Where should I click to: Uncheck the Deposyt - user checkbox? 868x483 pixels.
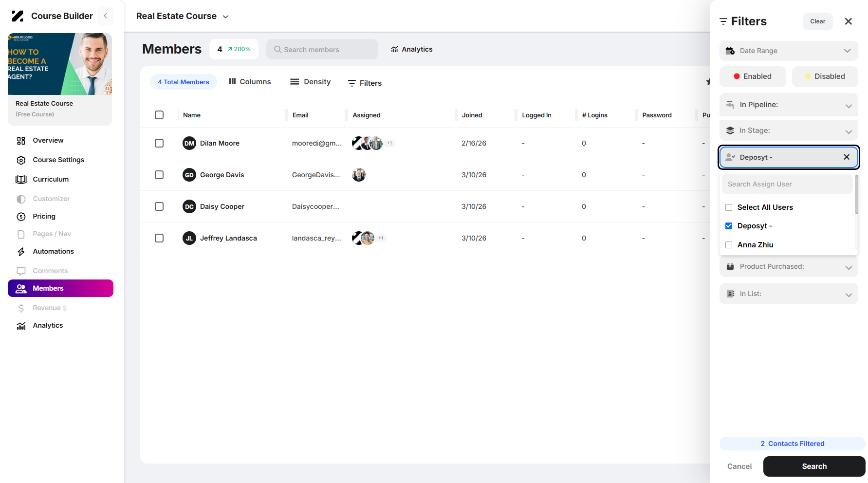click(729, 226)
